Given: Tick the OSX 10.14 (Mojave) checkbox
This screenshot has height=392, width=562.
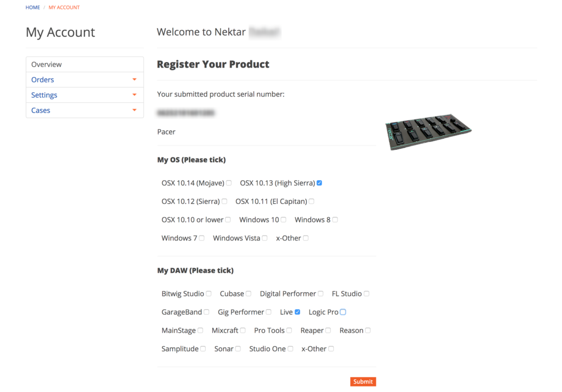Looking at the screenshot, I should point(229,183).
